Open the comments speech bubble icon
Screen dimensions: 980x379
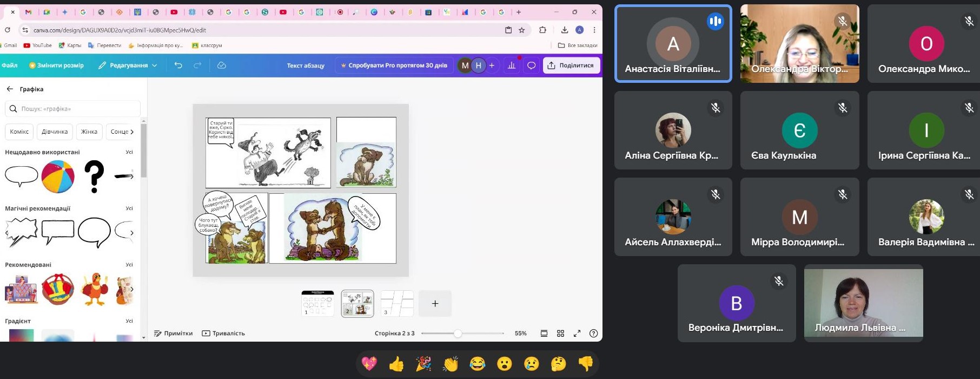tap(531, 66)
